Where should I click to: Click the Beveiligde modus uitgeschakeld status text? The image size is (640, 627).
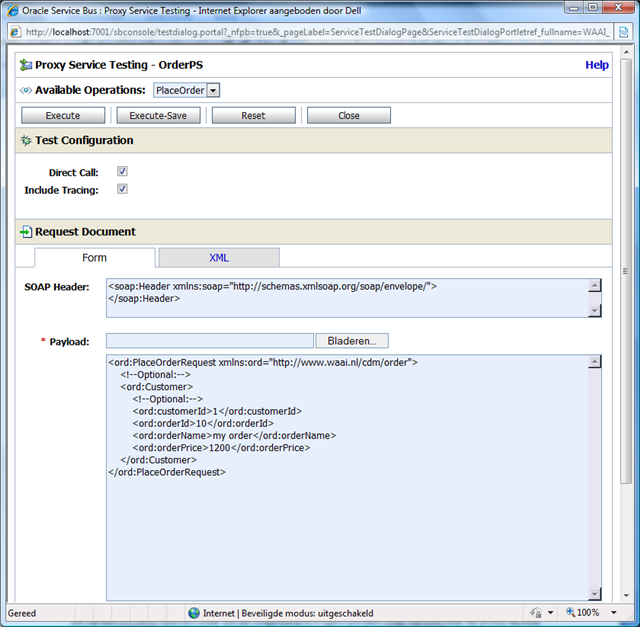point(307,613)
